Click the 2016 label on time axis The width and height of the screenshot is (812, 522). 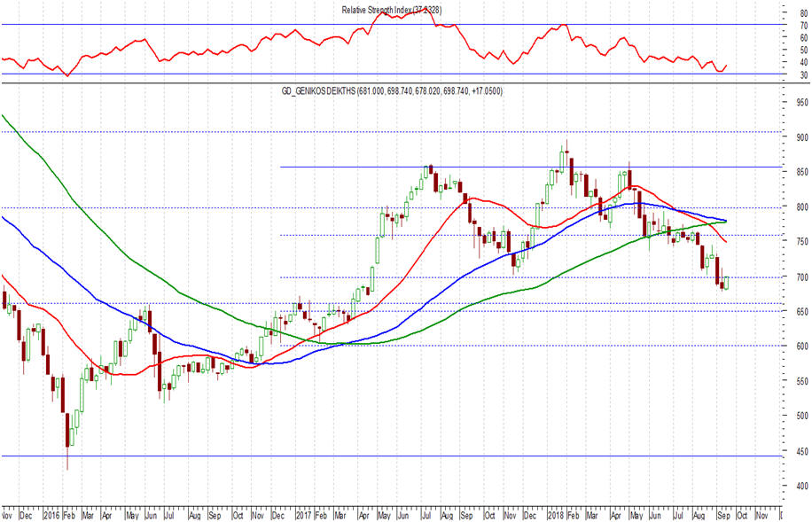tap(51, 516)
